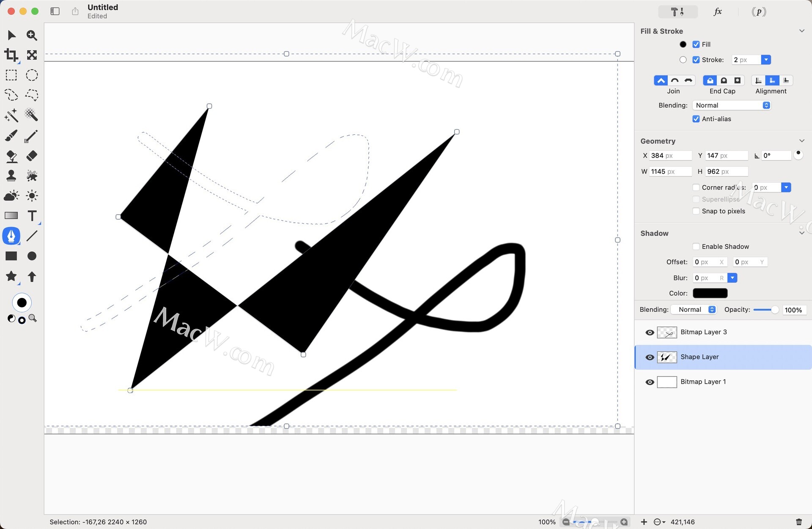Viewport: 812px width, 529px height.
Task: Add a new layer with plus button
Action: click(644, 522)
